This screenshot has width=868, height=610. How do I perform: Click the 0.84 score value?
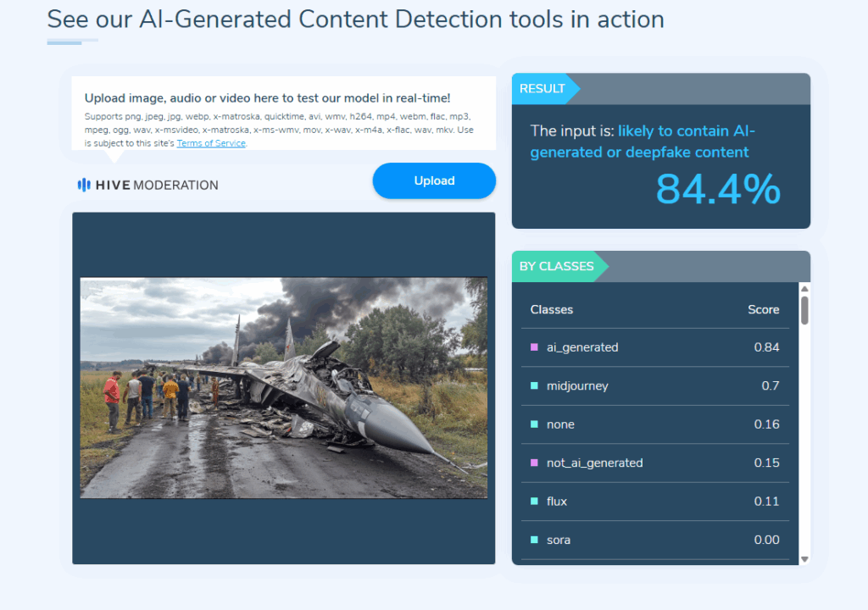click(766, 347)
